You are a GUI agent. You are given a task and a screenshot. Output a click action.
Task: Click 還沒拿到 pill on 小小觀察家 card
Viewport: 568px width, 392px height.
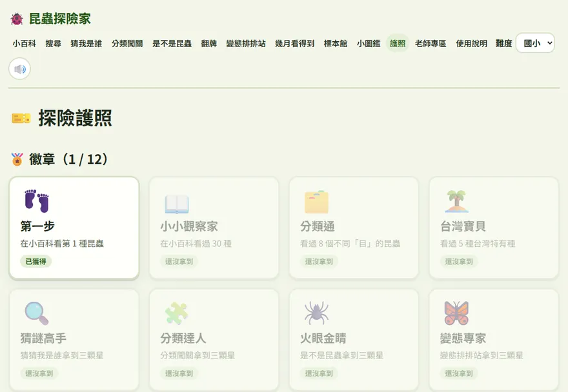(x=179, y=261)
